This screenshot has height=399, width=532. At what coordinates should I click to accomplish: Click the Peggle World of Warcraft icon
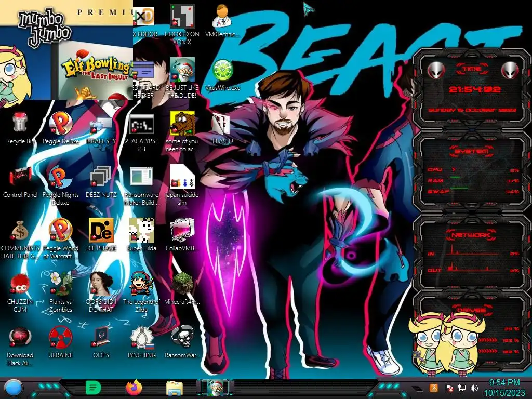pyautogui.click(x=60, y=239)
